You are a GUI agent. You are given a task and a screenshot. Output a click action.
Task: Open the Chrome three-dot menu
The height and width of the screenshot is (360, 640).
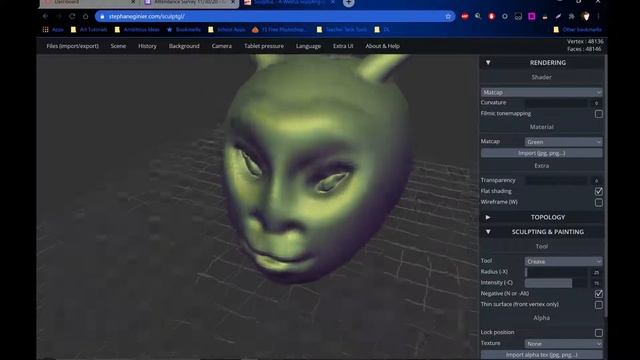coord(598,16)
